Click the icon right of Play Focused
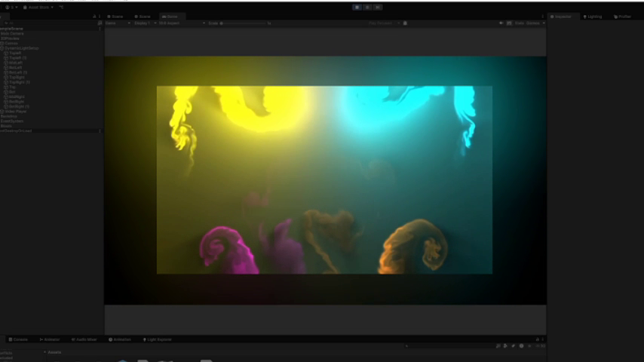 click(x=406, y=23)
